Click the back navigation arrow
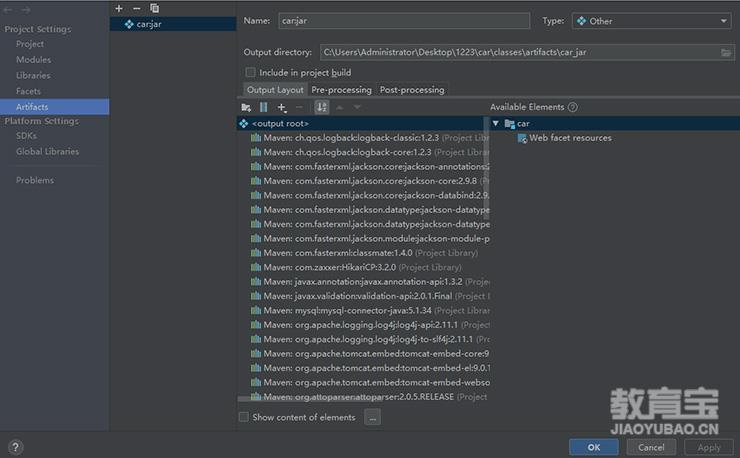 [8, 10]
